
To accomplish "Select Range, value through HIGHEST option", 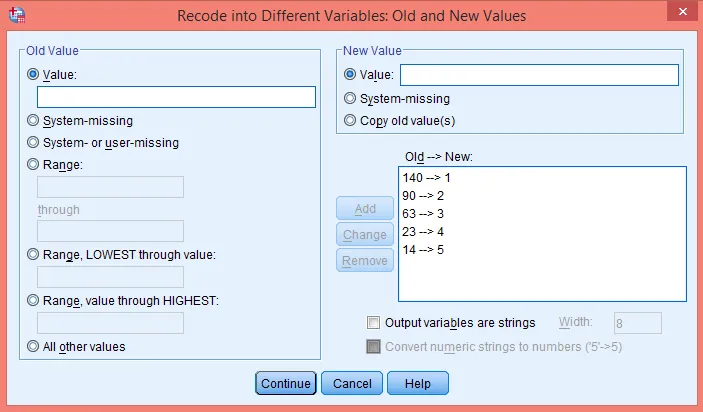I will pyautogui.click(x=34, y=300).
